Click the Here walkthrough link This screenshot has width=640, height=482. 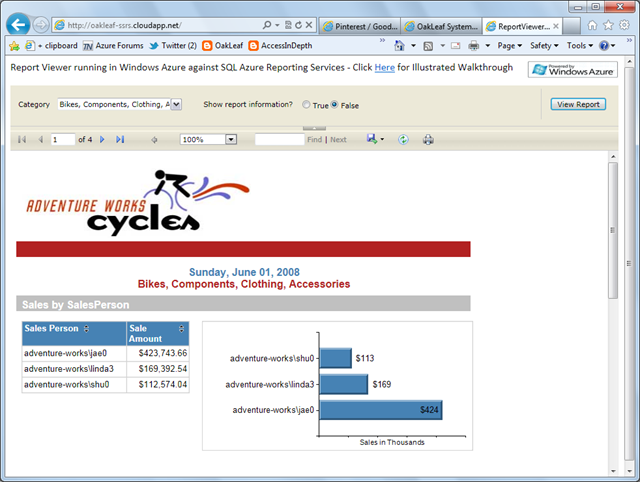pos(384,67)
